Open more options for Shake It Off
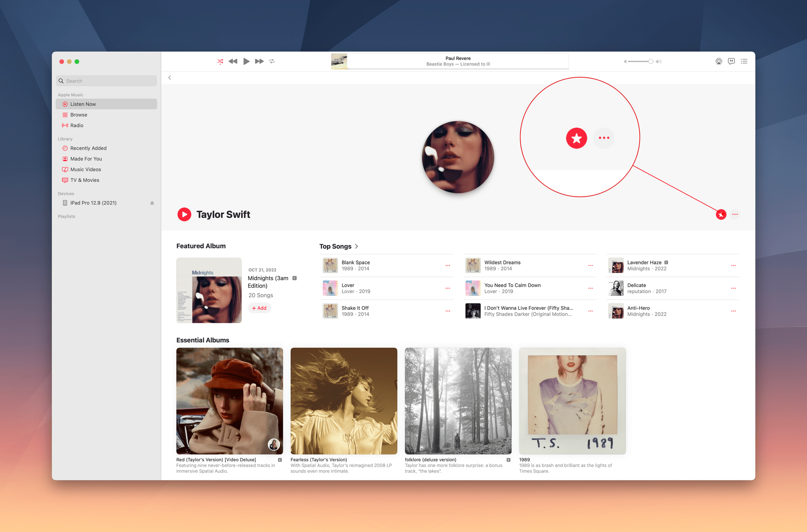The height and width of the screenshot is (532, 807). pyautogui.click(x=448, y=311)
